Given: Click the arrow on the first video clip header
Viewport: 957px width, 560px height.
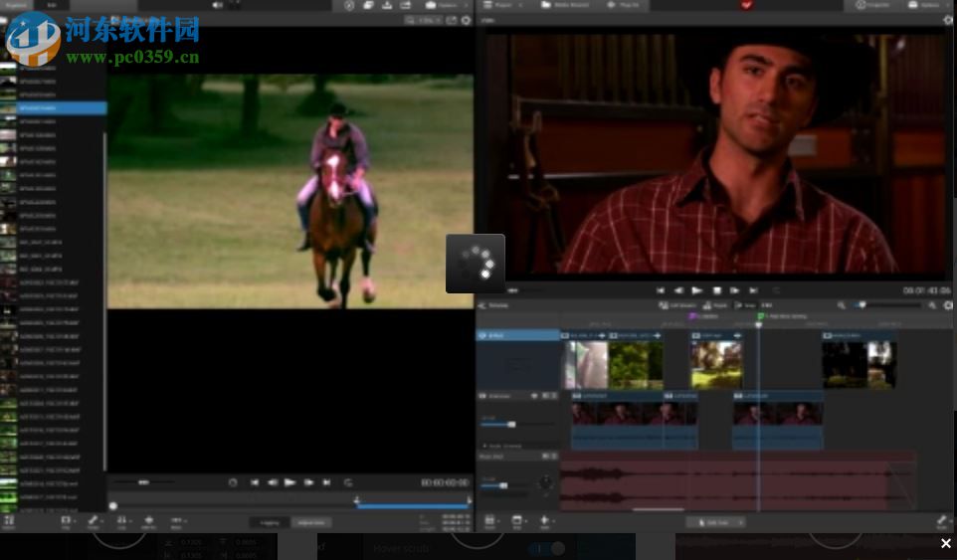Looking at the screenshot, I should 602,335.
